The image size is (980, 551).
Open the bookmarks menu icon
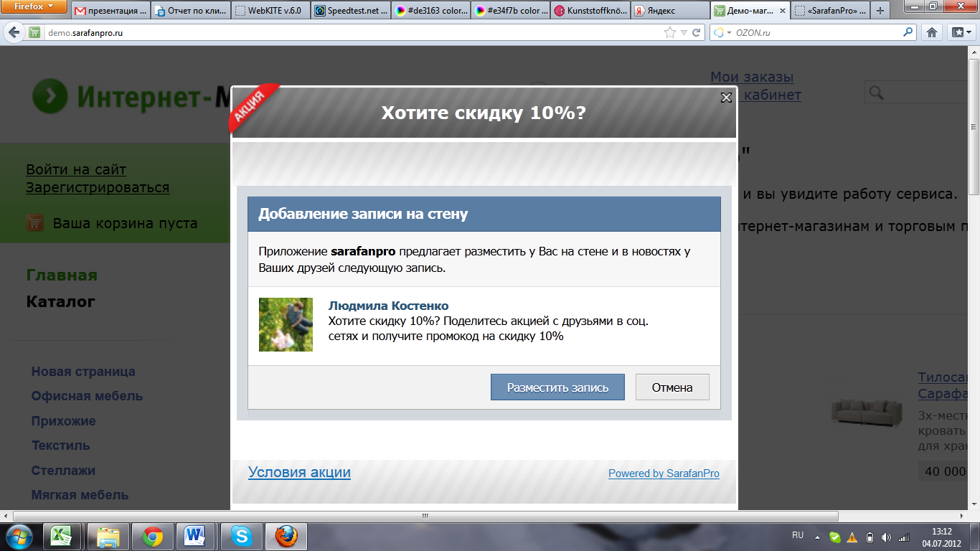tap(961, 32)
